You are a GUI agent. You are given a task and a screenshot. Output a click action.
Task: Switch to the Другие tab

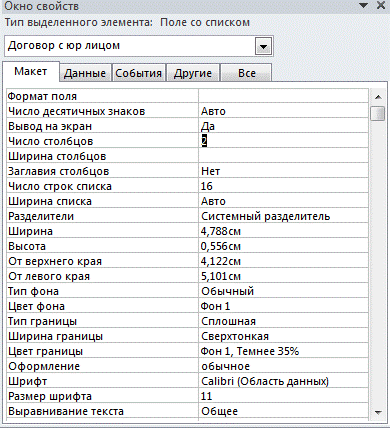(193, 73)
